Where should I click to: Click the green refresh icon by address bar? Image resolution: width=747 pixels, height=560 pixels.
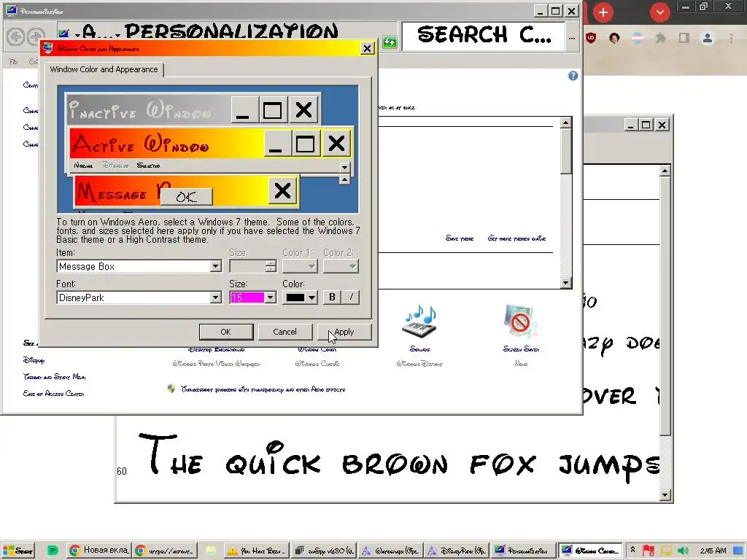pos(390,42)
